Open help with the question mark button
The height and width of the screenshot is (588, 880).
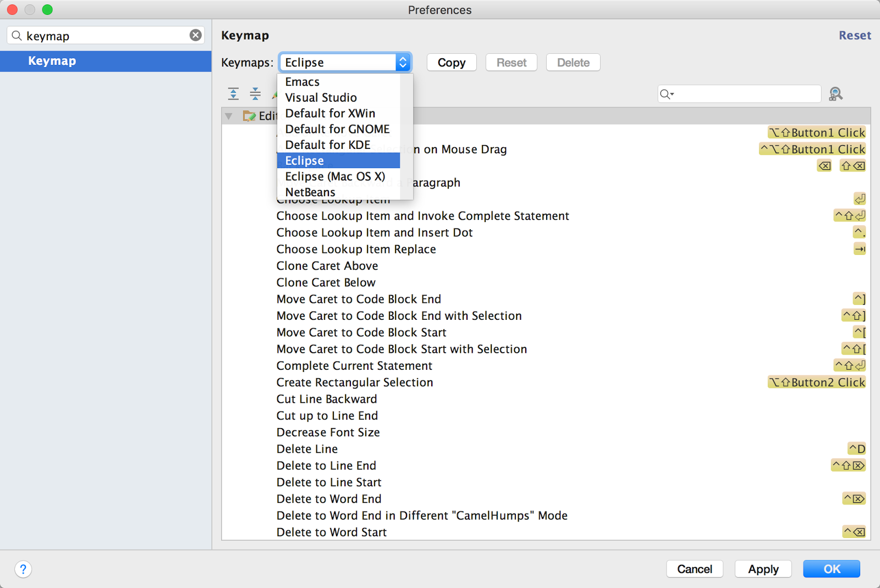tap(23, 569)
